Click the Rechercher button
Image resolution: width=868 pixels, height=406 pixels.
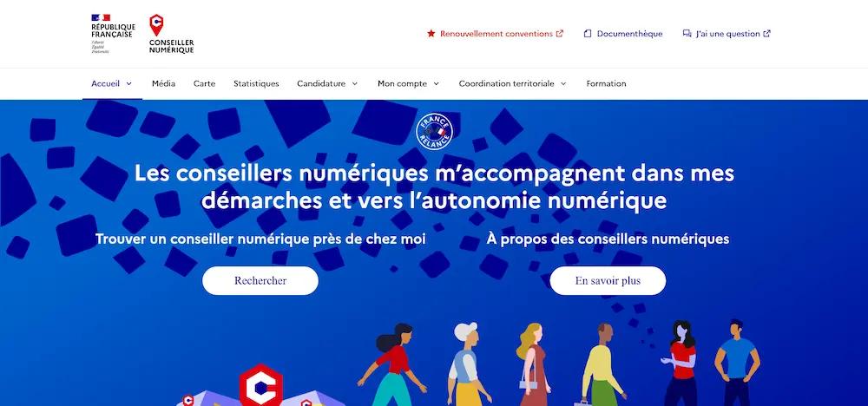(260, 280)
